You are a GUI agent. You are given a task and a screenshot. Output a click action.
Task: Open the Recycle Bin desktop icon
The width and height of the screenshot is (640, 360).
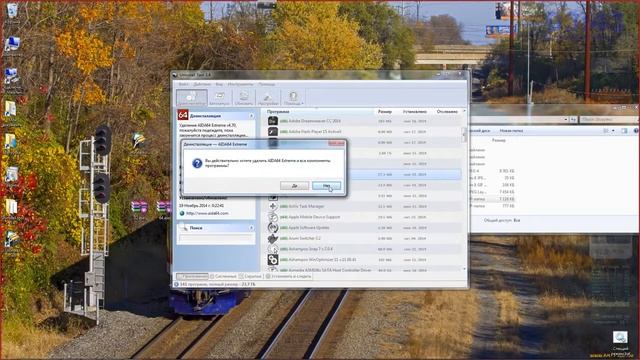click(12, 12)
